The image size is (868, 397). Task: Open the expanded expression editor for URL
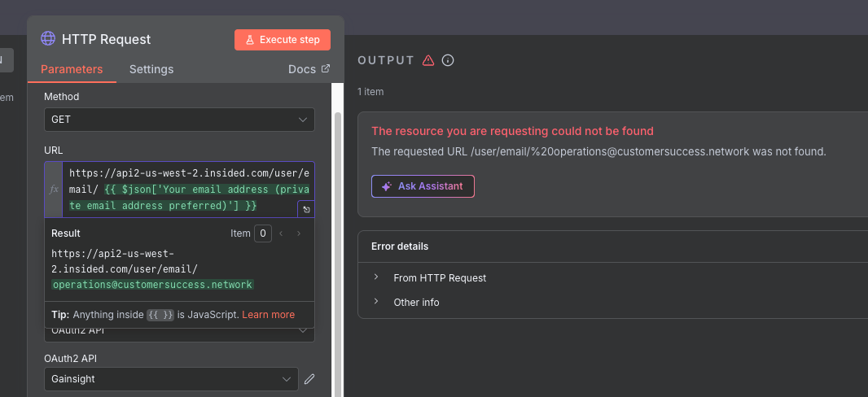pos(305,209)
